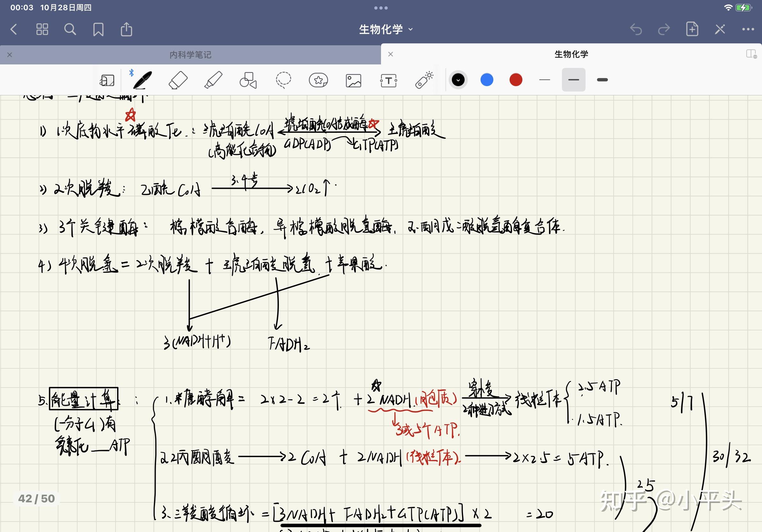This screenshot has width=762, height=532.
Task: Pick the blue pen color
Action: click(x=487, y=80)
